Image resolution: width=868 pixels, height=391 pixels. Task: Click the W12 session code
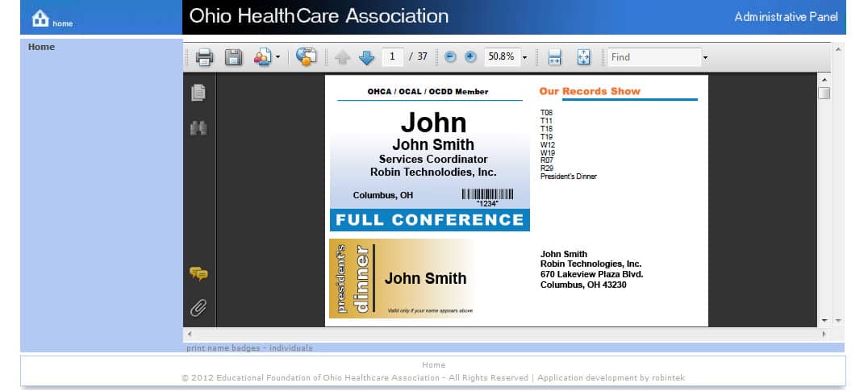point(548,144)
